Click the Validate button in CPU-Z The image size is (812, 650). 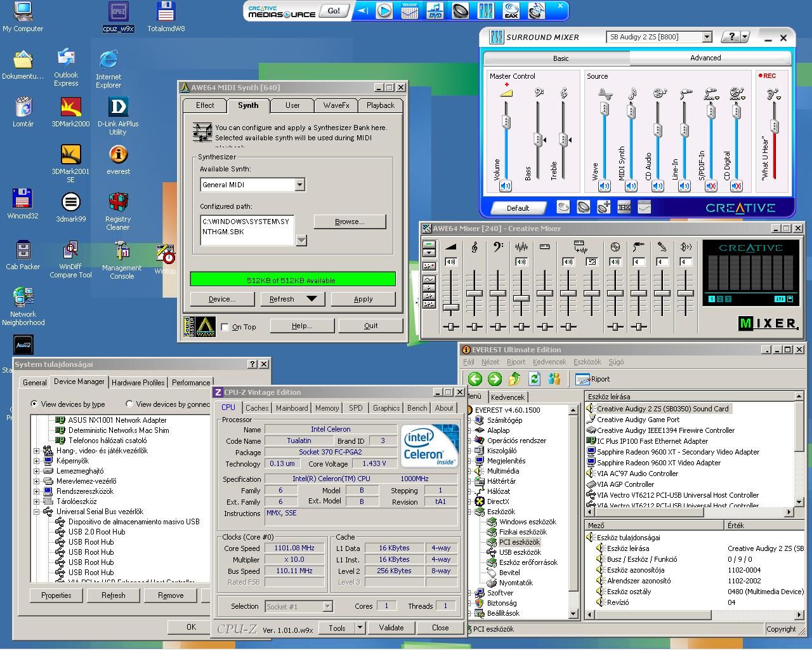pyautogui.click(x=391, y=628)
